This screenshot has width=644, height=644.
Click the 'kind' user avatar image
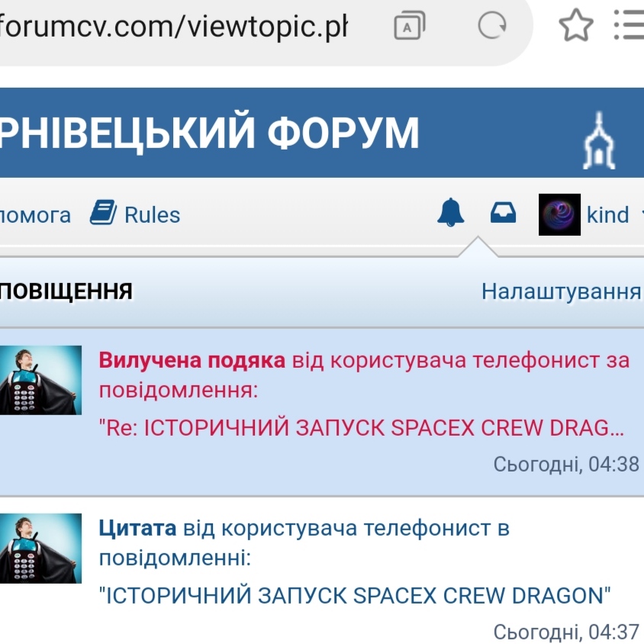(x=559, y=214)
